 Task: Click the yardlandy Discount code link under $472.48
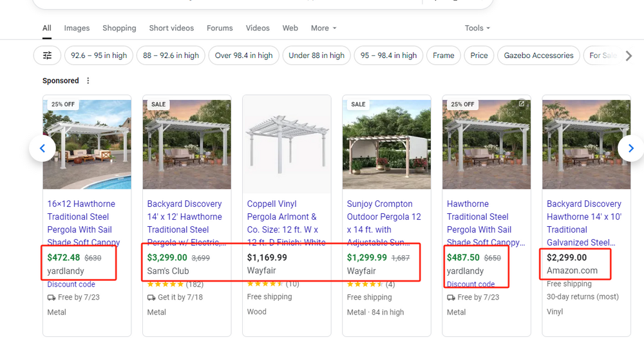point(71,284)
